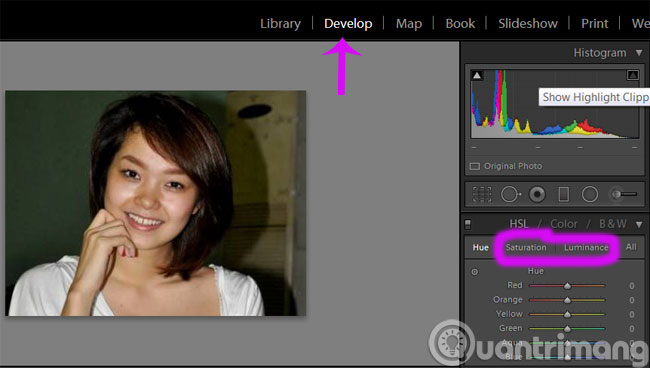Click the portrait photo preview

click(155, 203)
